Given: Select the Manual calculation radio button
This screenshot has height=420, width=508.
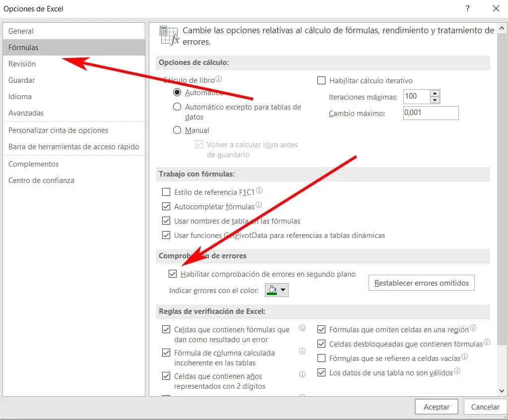Looking at the screenshot, I should point(177,130).
